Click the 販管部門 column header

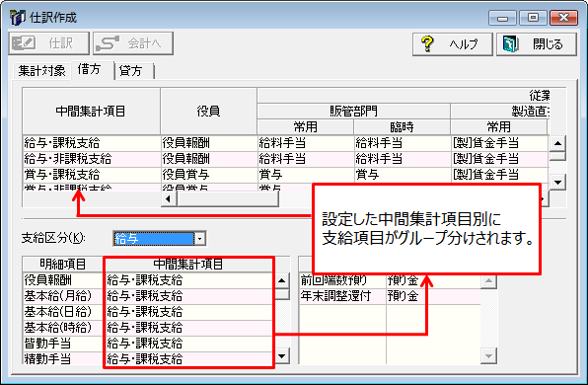[x=353, y=112]
